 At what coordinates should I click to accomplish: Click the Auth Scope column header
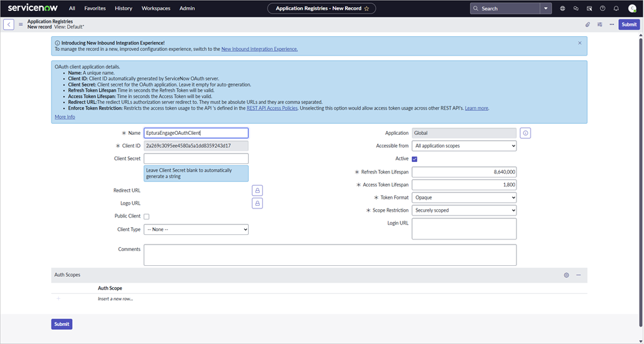(x=110, y=288)
